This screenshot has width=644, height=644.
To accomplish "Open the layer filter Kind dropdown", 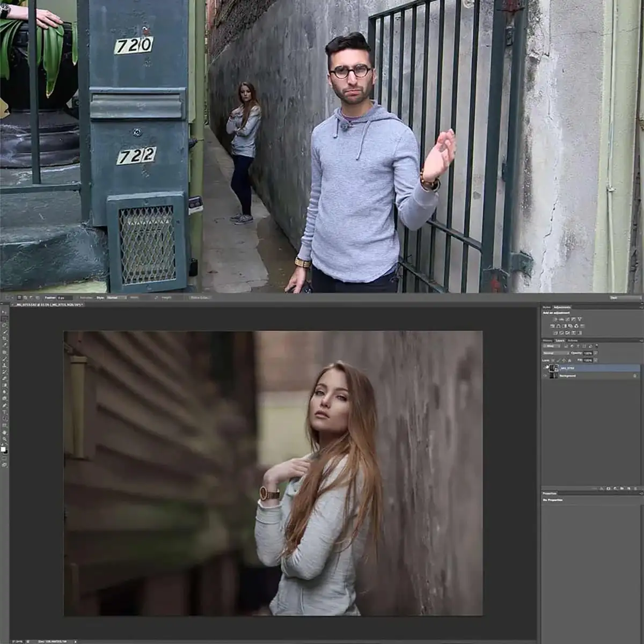I will (551, 346).
